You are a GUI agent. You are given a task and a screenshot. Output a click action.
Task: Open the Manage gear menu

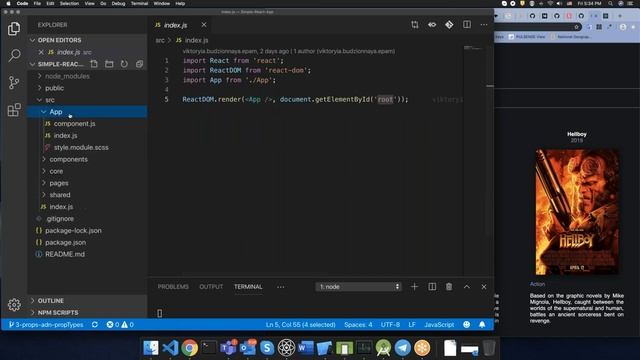pyautogui.click(x=14, y=304)
